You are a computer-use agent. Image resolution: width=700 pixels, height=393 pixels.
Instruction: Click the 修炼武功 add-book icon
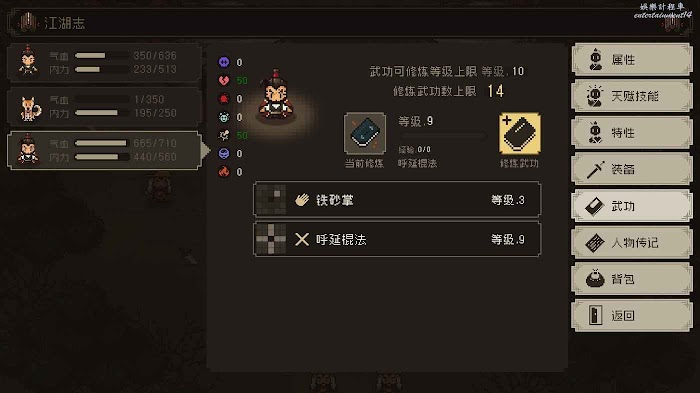point(520,133)
